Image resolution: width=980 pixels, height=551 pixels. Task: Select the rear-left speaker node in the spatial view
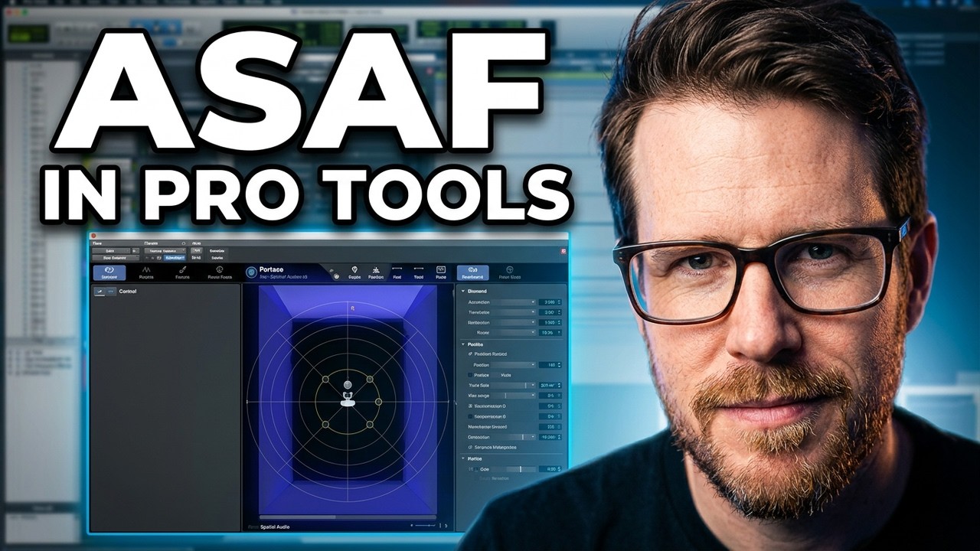point(325,424)
